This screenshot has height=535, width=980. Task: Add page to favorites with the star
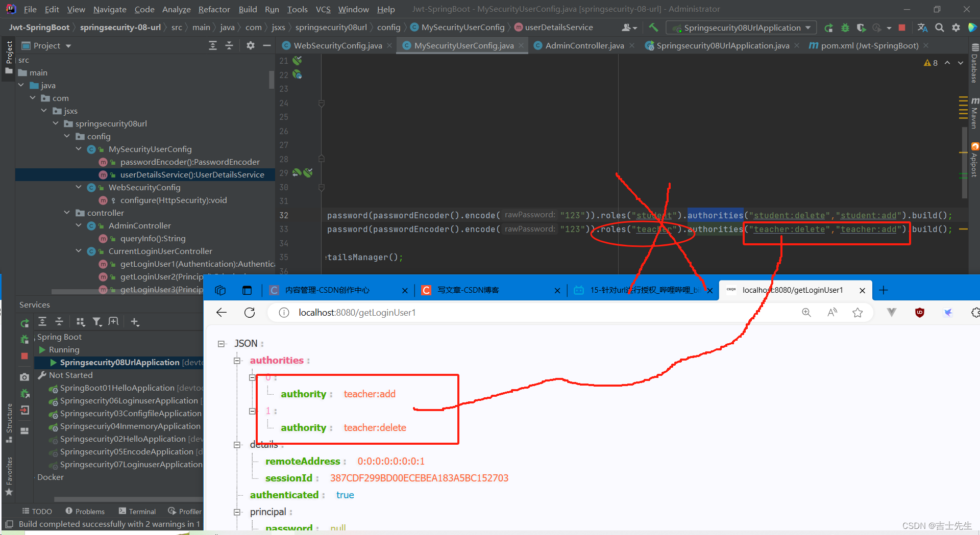pos(857,312)
